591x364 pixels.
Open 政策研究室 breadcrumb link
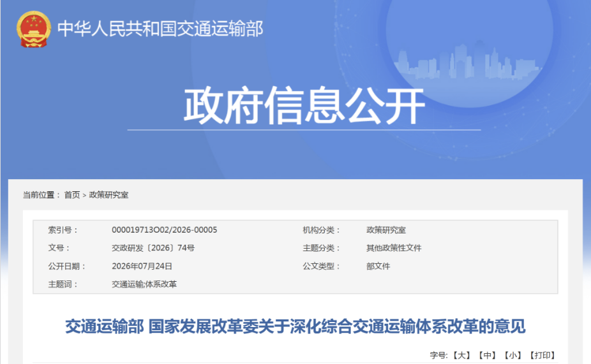[x=108, y=195]
